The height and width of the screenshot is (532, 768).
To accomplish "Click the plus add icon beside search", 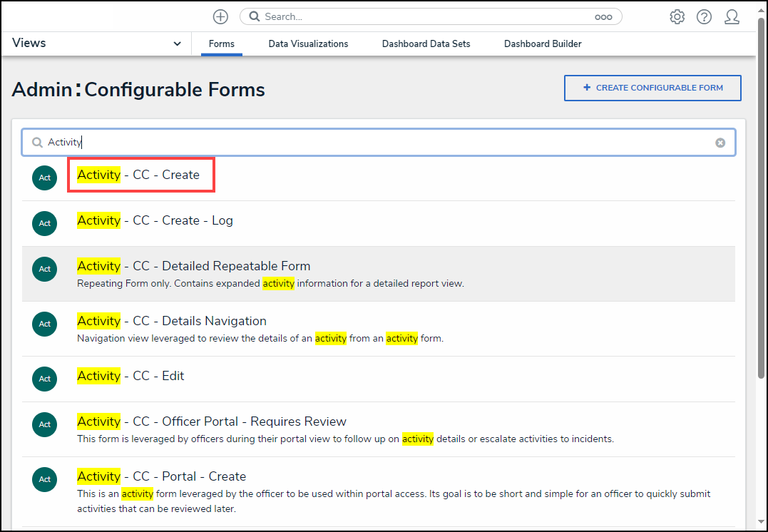I will click(x=221, y=16).
